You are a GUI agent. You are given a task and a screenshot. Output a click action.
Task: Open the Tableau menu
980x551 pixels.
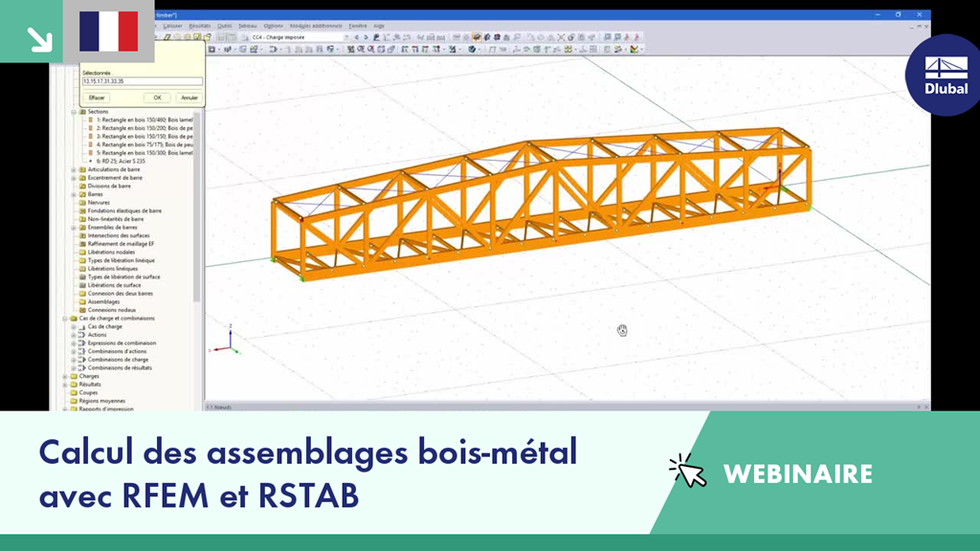[x=248, y=26]
